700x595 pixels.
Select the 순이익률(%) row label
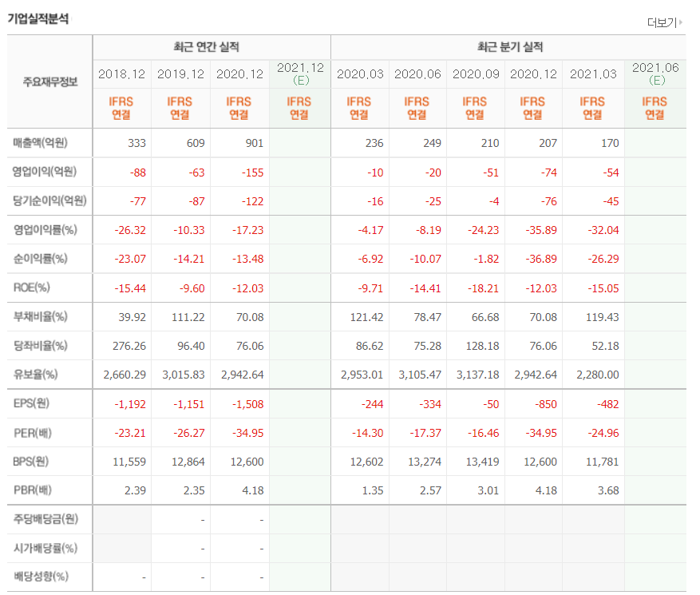point(40,259)
